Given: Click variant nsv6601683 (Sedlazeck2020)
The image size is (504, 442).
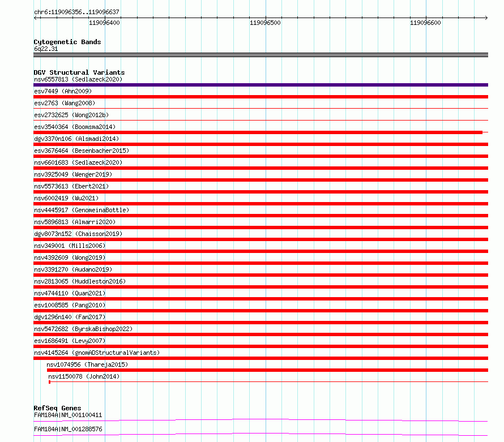Looking at the screenshot, I should (78, 162).
